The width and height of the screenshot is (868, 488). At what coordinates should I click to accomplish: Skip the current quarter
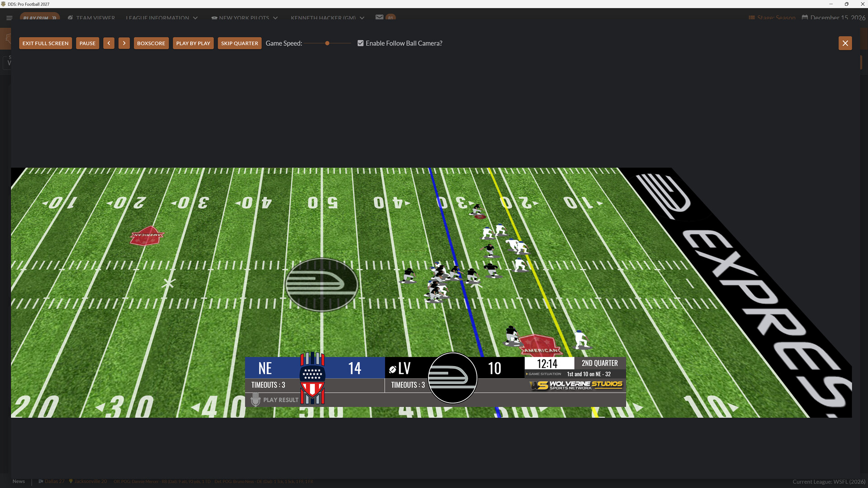(240, 43)
